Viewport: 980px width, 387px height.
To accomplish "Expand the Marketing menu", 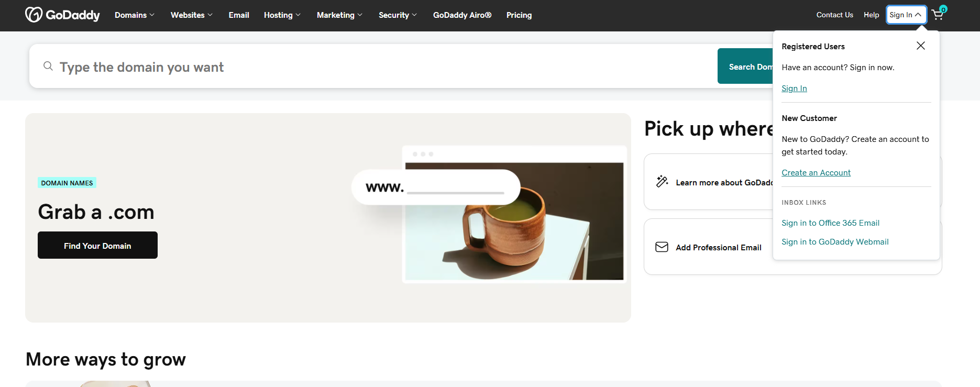I will (x=339, y=15).
